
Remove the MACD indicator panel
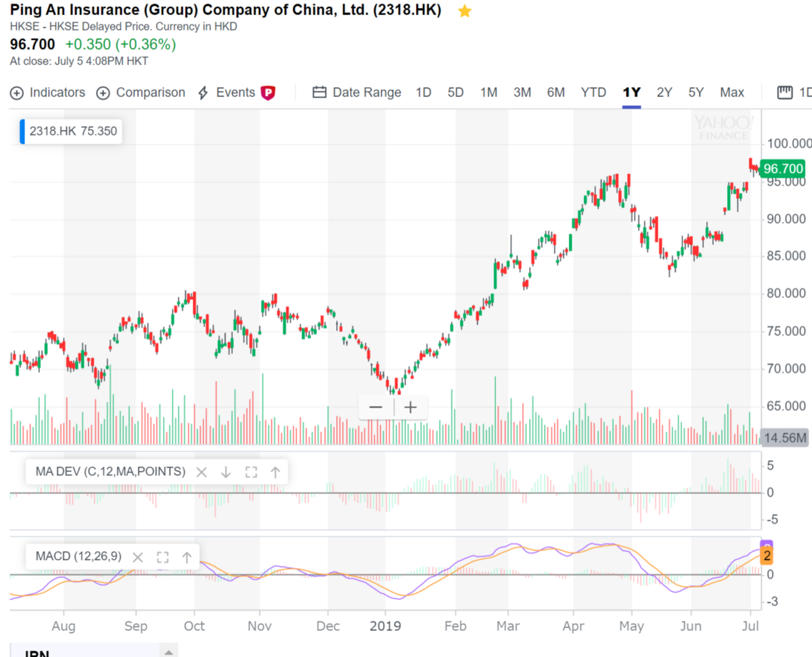click(x=137, y=557)
